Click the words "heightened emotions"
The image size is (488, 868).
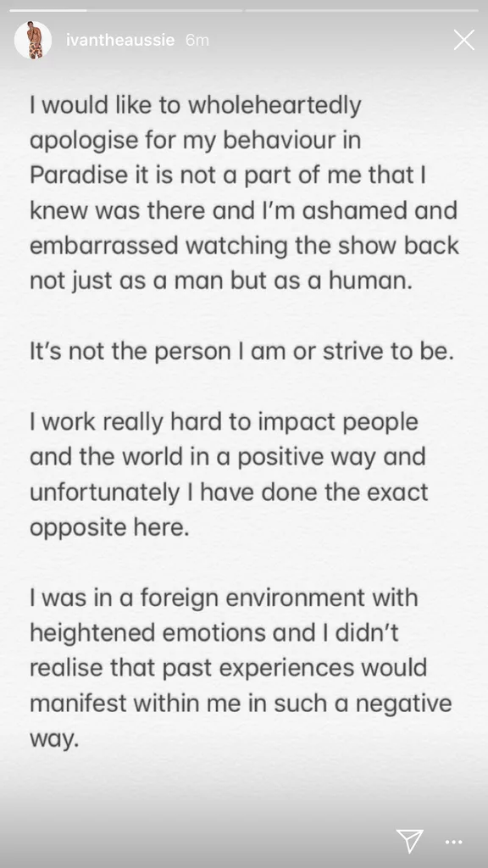click(x=147, y=633)
